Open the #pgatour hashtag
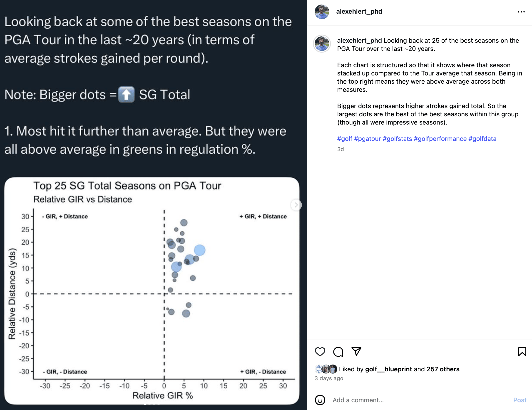This screenshot has width=532, height=410. coord(367,139)
